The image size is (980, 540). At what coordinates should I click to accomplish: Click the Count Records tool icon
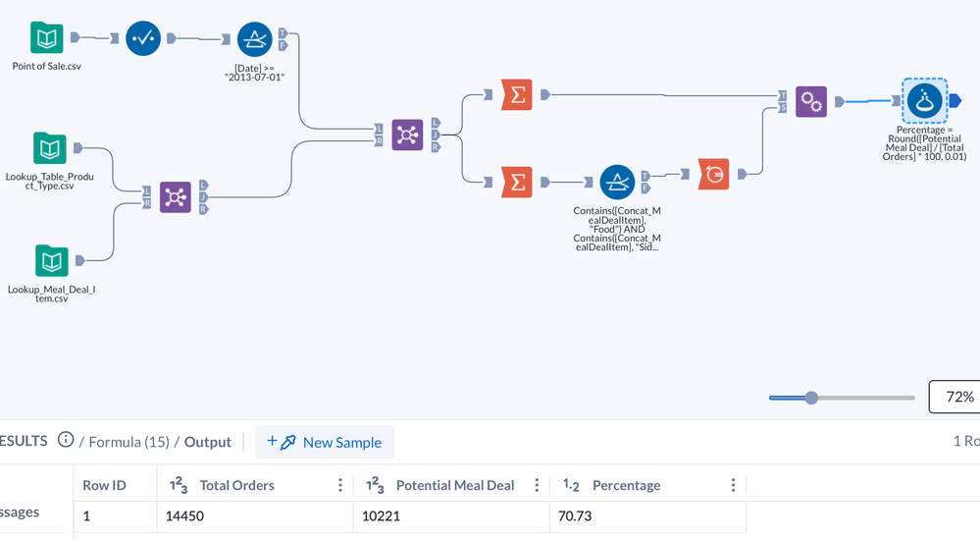[714, 174]
